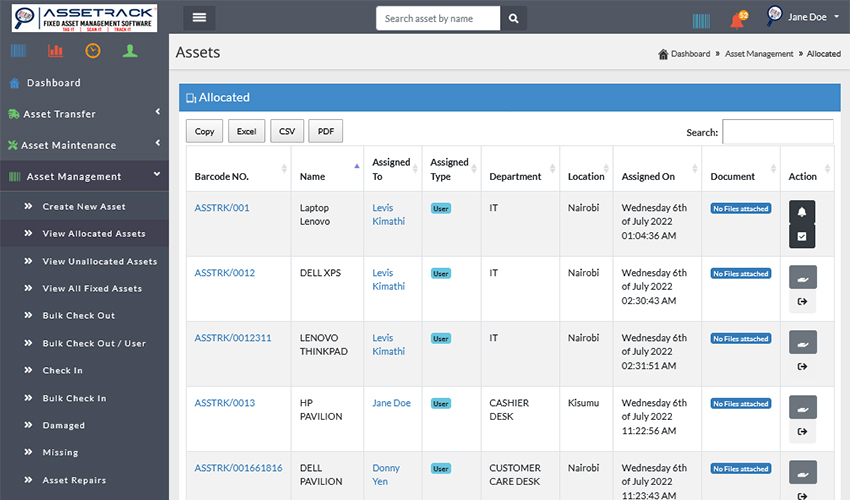Click the table Search input field
This screenshot has width=850, height=500.
tap(777, 132)
